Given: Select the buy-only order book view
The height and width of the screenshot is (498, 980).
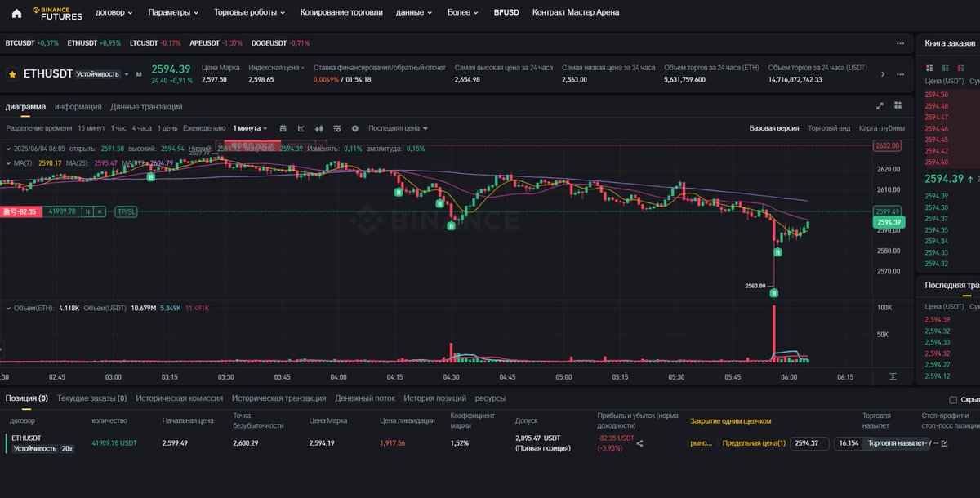Looking at the screenshot, I should pos(945,67).
